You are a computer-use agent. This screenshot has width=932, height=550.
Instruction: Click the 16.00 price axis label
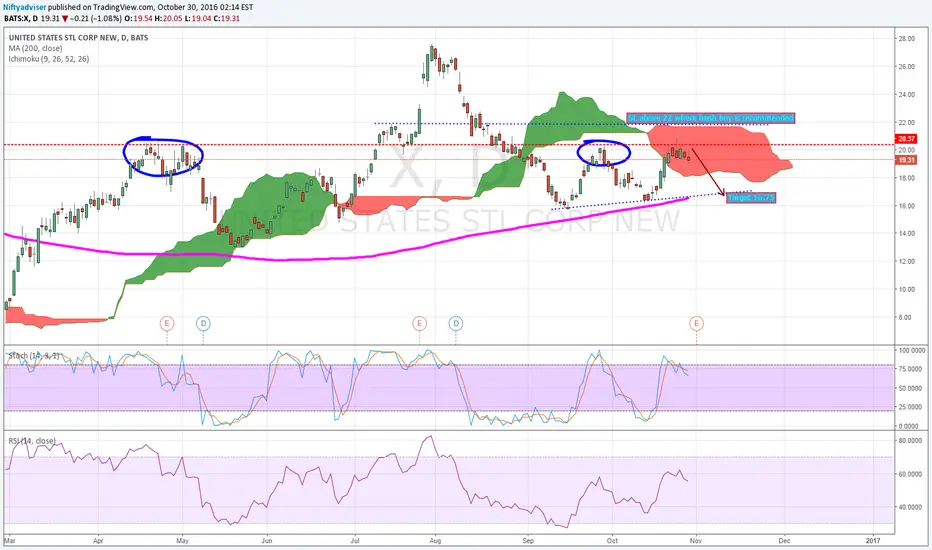906,206
